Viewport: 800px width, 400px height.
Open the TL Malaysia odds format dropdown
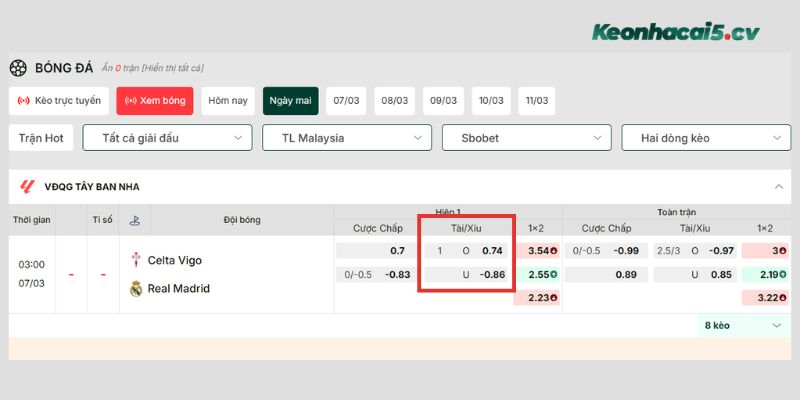coord(346,138)
